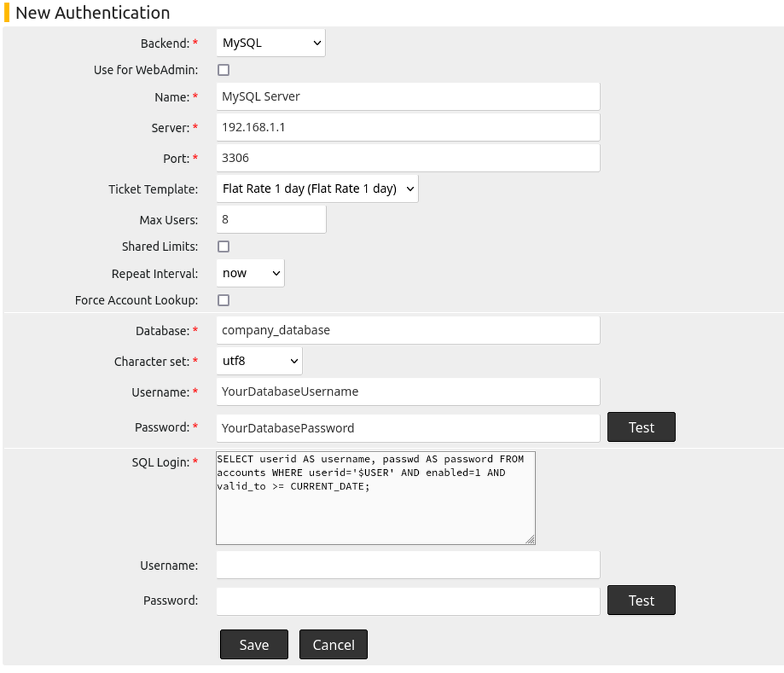Open the Character set dropdown
Image resolution: width=784 pixels, height=673 pixels.
(x=259, y=360)
